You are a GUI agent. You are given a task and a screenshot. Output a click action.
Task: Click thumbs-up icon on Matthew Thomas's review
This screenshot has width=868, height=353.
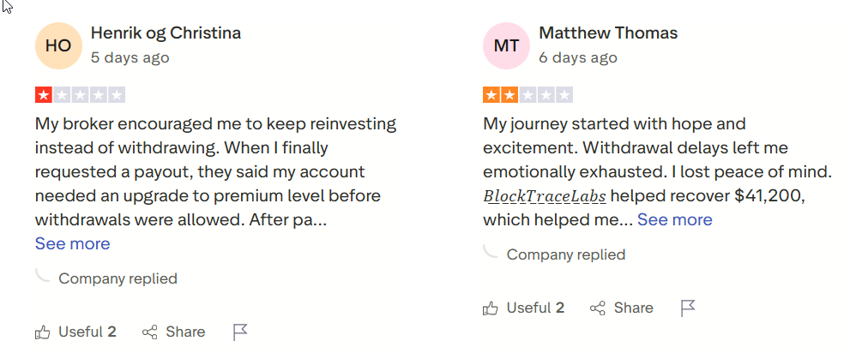[491, 308]
